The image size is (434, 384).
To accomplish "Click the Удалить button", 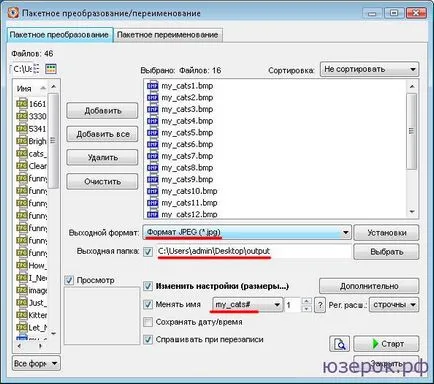I will pyautogui.click(x=102, y=158).
